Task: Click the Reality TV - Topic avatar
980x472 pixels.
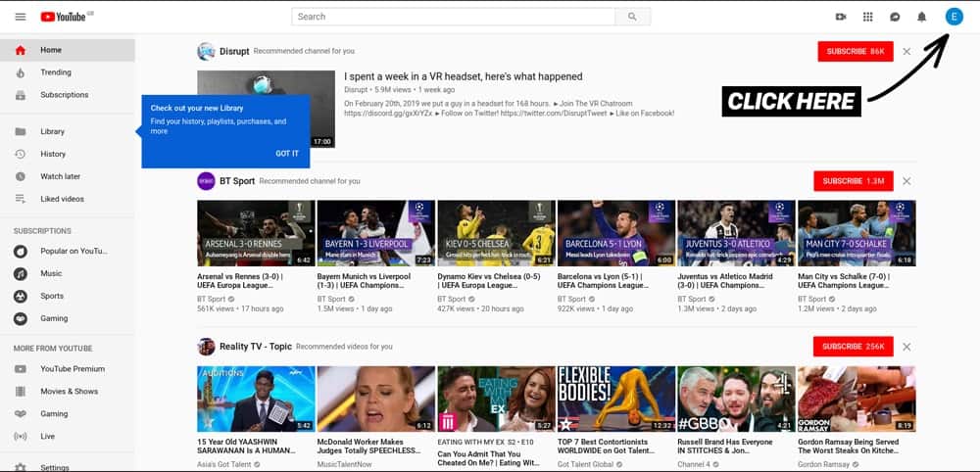Action: 206,347
